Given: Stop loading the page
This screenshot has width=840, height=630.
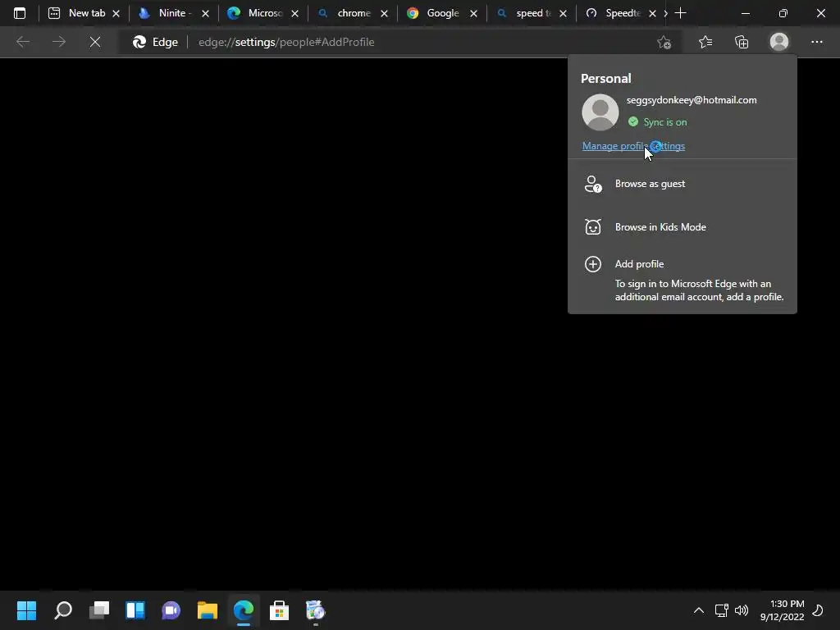Looking at the screenshot, I should coord(95,42).
